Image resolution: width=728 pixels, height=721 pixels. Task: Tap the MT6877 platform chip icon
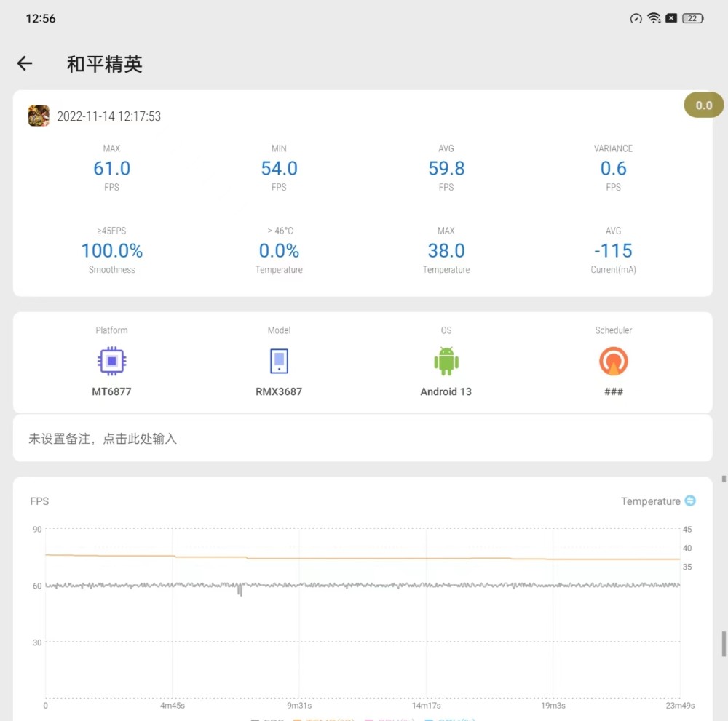[x=112, y=361]
